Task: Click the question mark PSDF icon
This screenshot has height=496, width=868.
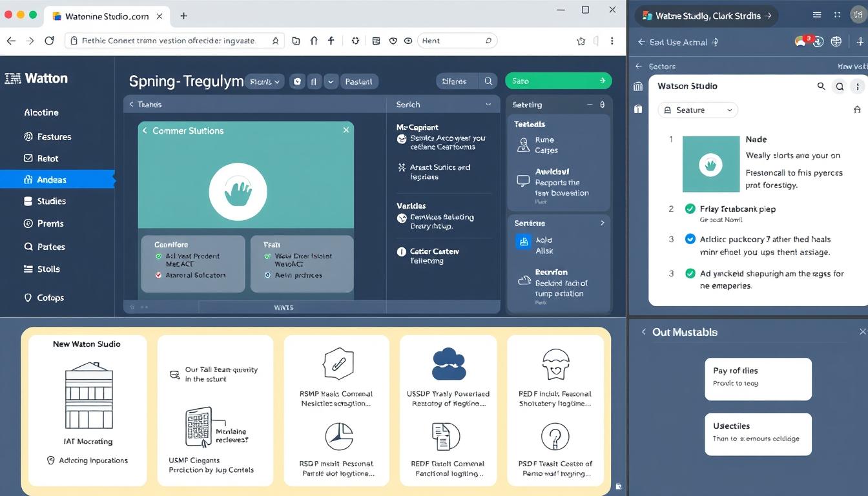Action: pyautogui.click(x=555, y=436)
